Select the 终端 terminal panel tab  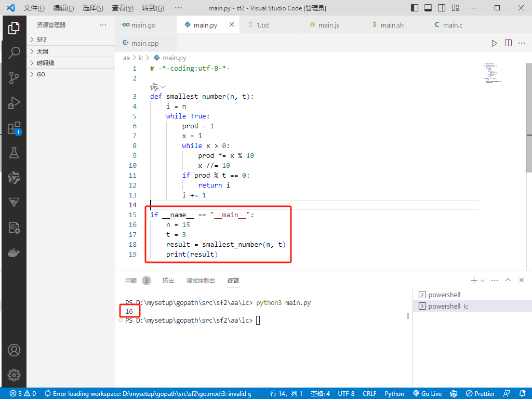[233, 281]
